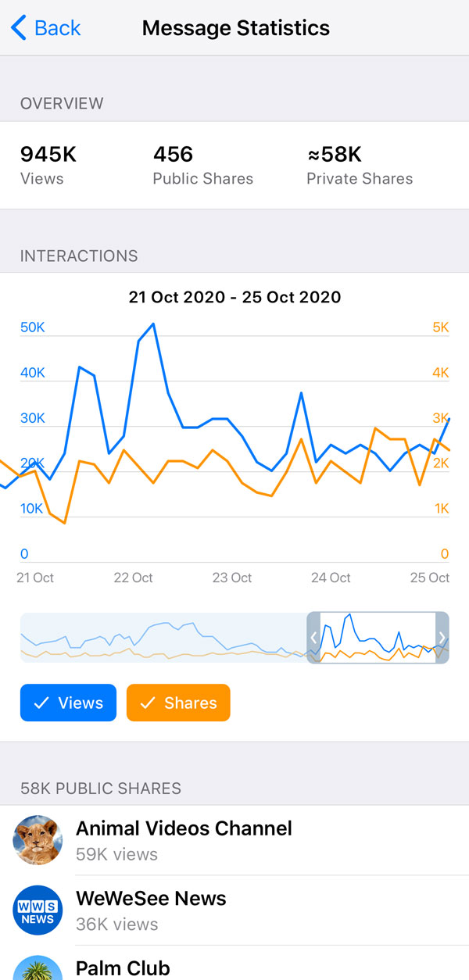Viewport: 469px width, 980px height.
Task: Tap the lion avatar of Animal Videos Channel
Action: coord(38,839)
